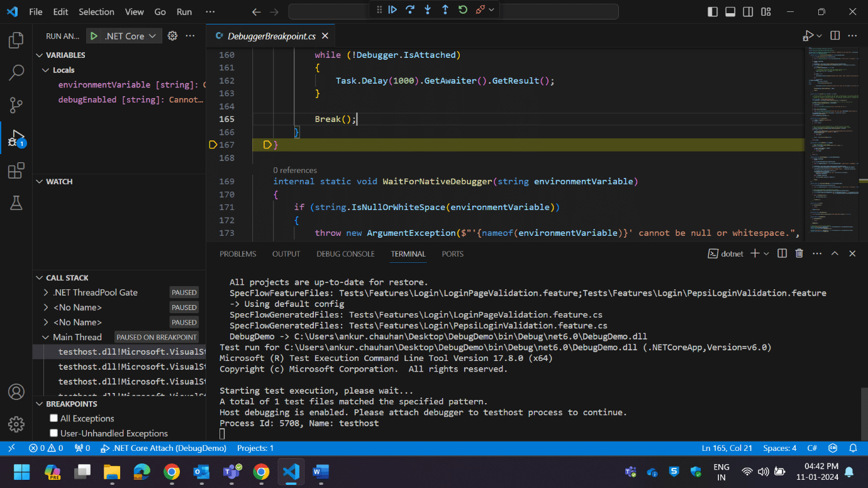Collapse the WATCH section
The height and width of the screenshot is (488, 868).
[39, 181]
